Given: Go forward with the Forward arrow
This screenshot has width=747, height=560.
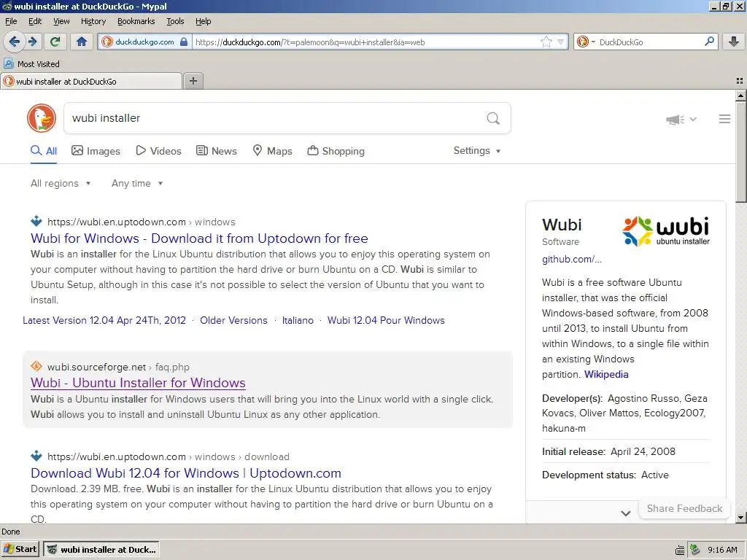Looking at the screenshot, I should tap(33, 42).
